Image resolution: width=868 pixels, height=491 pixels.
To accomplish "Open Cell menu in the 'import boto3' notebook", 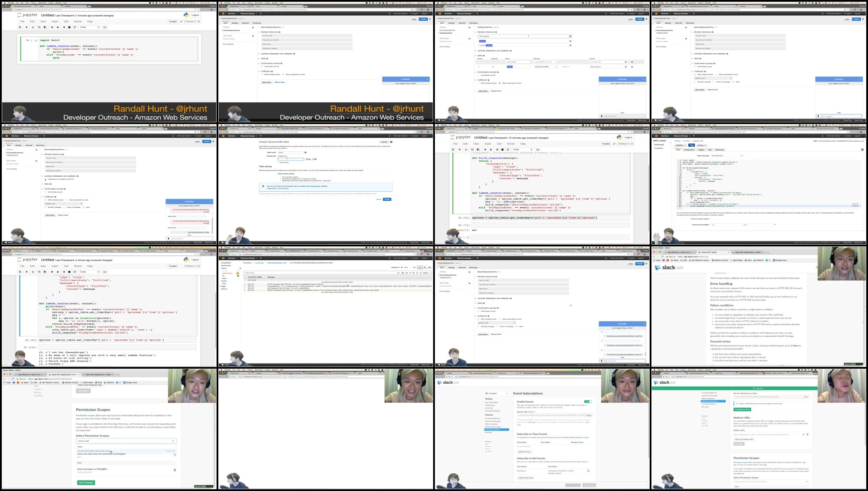I will (x=66, y=21).
